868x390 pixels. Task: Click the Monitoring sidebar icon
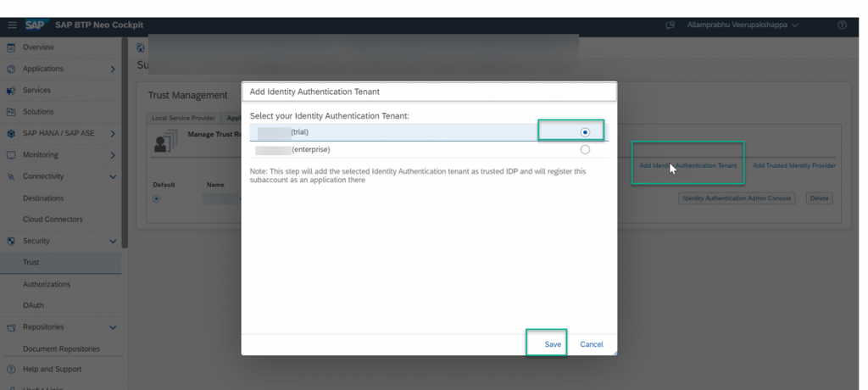tap(10, 155)
